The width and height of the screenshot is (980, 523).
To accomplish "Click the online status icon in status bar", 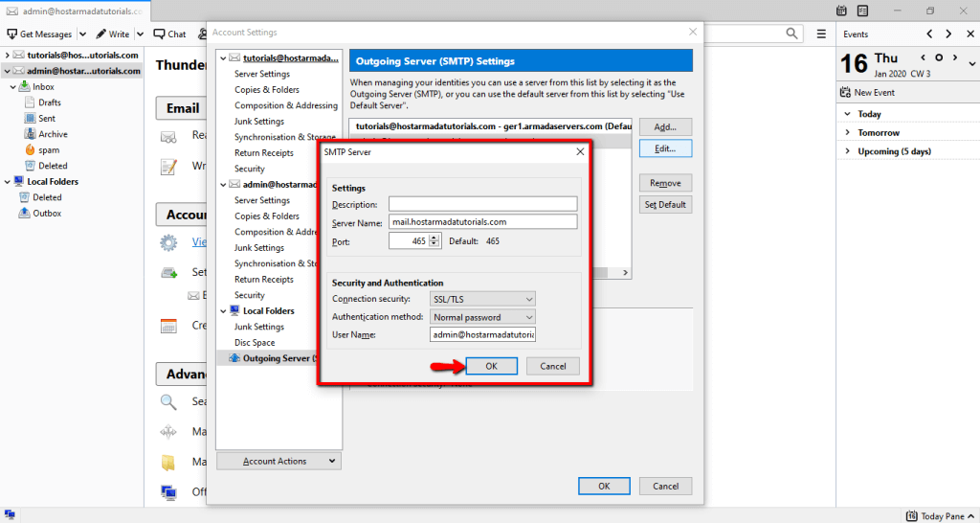I will tap(10, 515).
